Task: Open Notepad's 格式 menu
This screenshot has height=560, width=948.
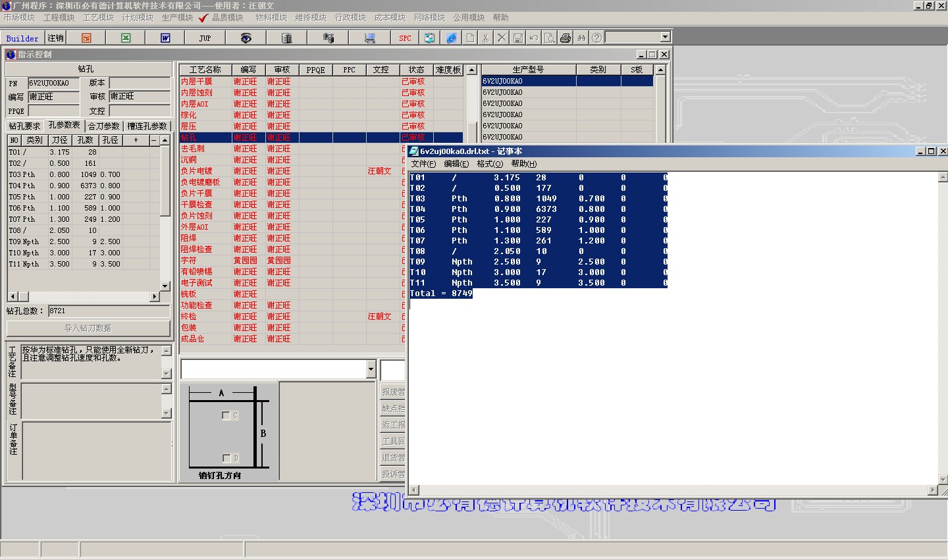Action: tap(490, 164)
